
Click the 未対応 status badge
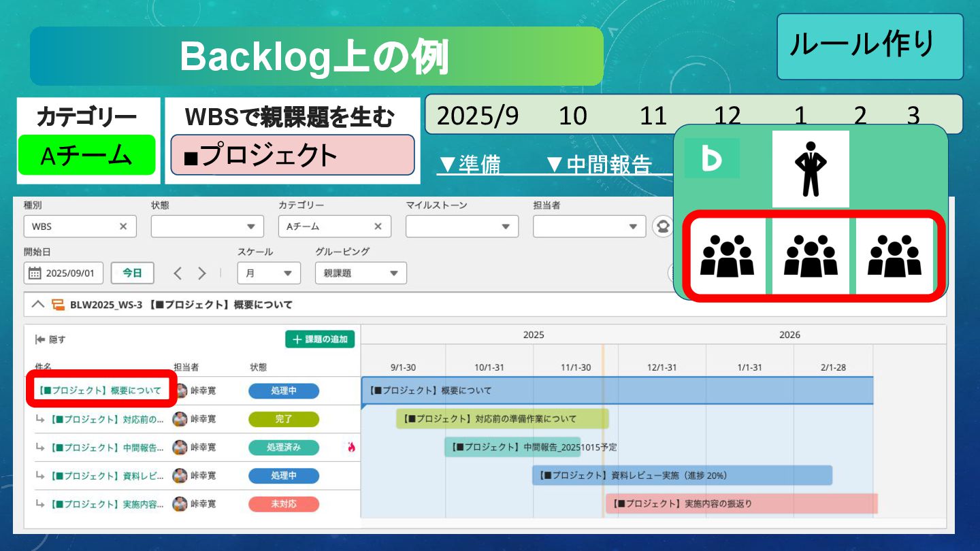tap(284, 504)
